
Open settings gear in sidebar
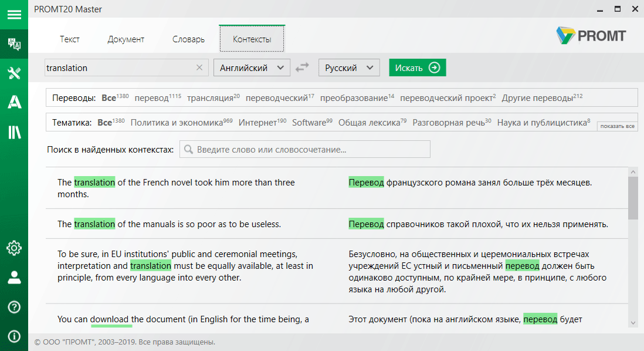point(14,248)
